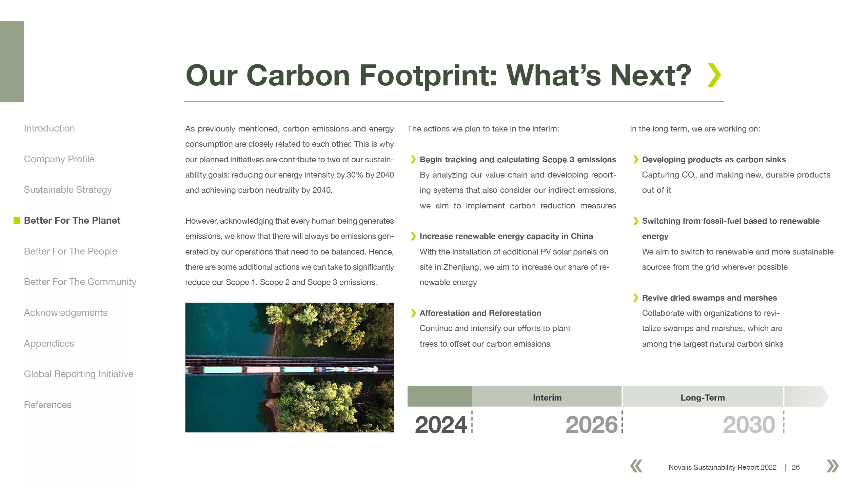
Task: Click Developing products as carbon sinks heading
Action: click(x=714, y=160)
